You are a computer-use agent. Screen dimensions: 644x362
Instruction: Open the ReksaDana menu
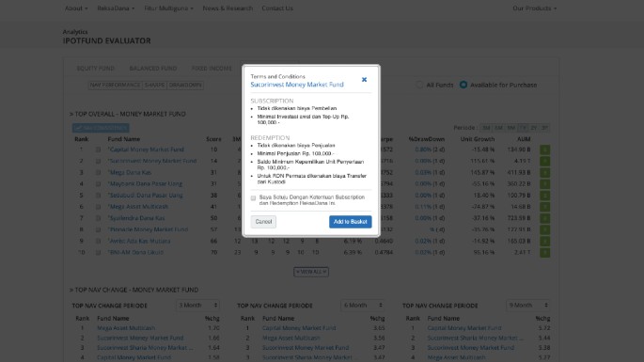click(x=116, y=8)
